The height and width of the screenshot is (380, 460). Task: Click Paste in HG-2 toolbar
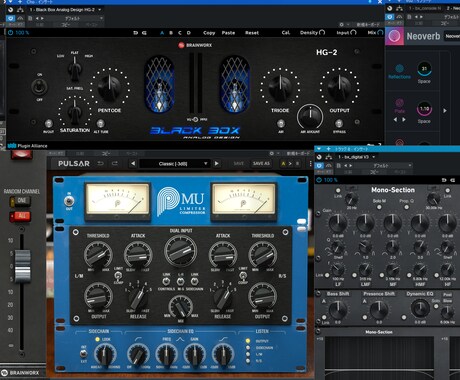click(228, 33)
